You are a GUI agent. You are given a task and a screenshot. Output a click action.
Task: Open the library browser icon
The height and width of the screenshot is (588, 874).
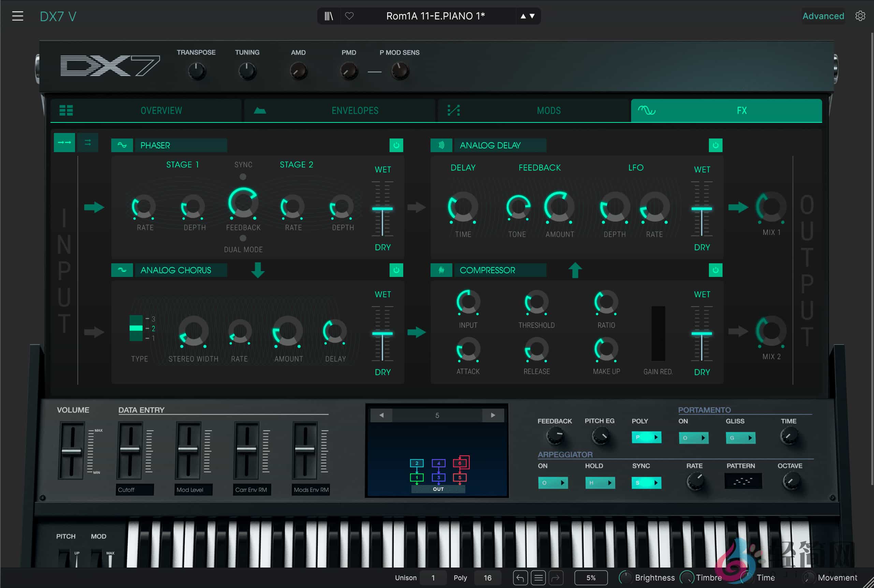coord(329,16)
